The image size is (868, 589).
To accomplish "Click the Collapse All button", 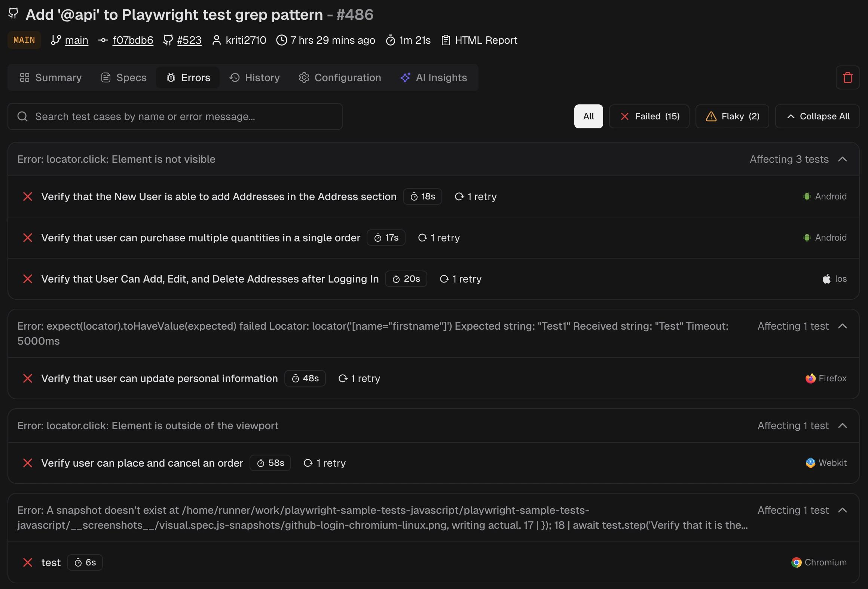I will tap(817, 116).
